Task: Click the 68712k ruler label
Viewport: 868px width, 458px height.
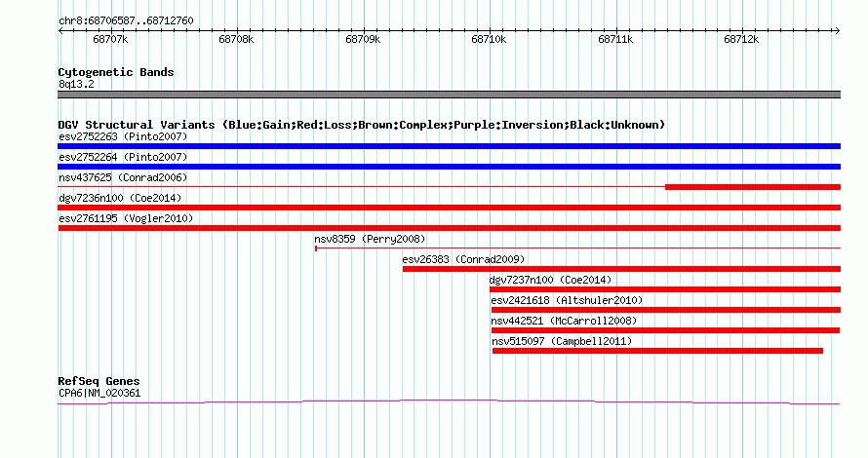Action: [741, 40]
